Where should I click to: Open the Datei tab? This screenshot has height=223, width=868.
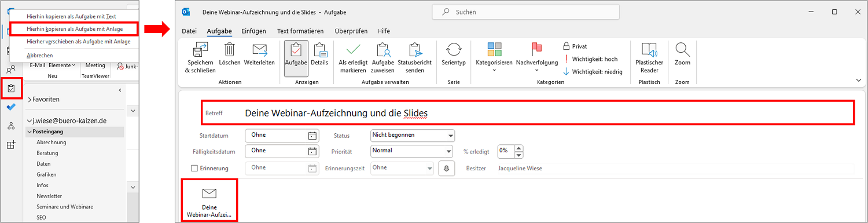coord(189,31)
